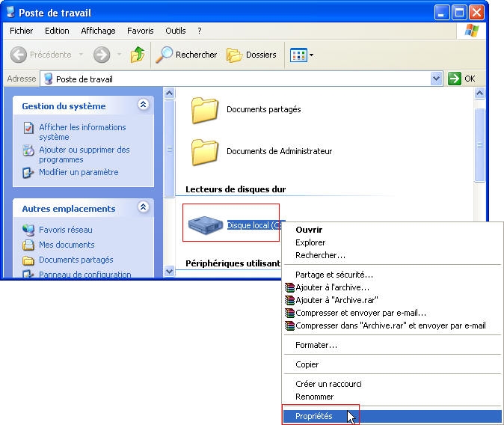Open the Affichage menu

click(98, 31)
